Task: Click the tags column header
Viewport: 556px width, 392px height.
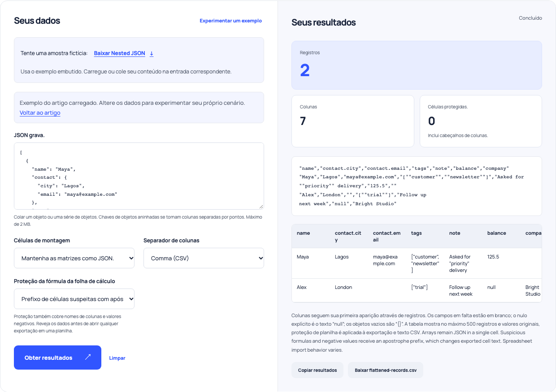Action: click(425, 237)
